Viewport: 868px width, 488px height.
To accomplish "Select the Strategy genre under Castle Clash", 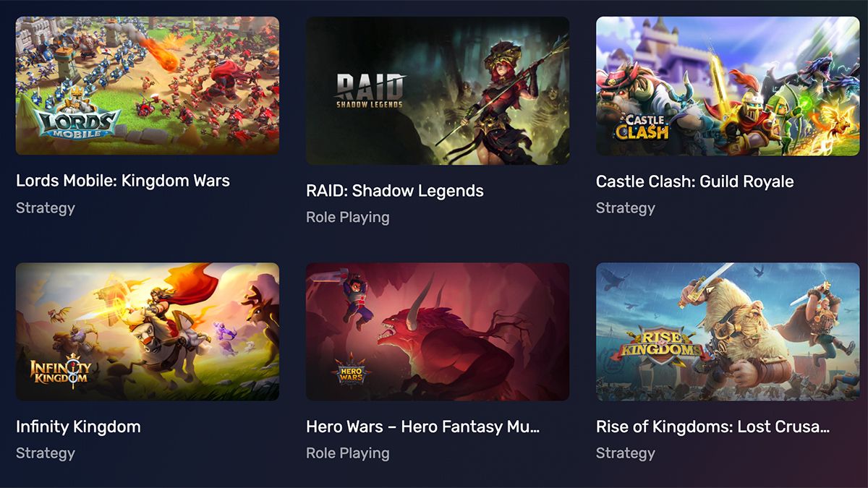I will point(626,208).
